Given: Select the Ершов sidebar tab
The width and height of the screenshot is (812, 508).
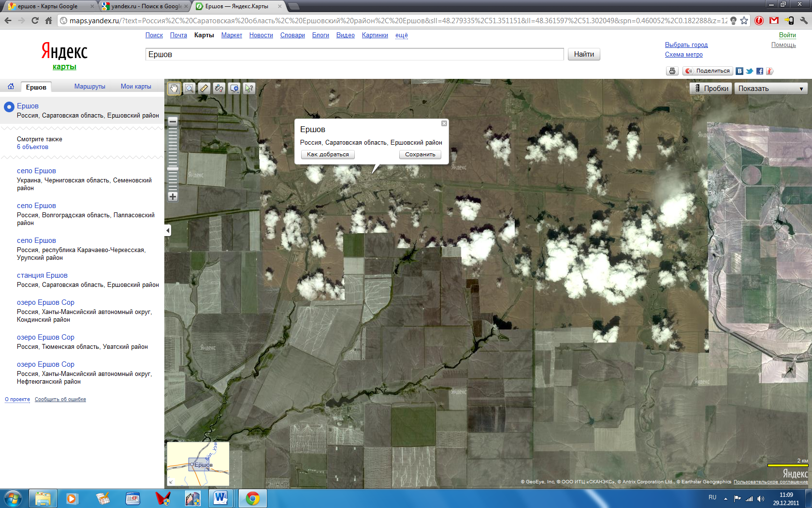Looking at the screenshot, I should (x=36, y=87).
